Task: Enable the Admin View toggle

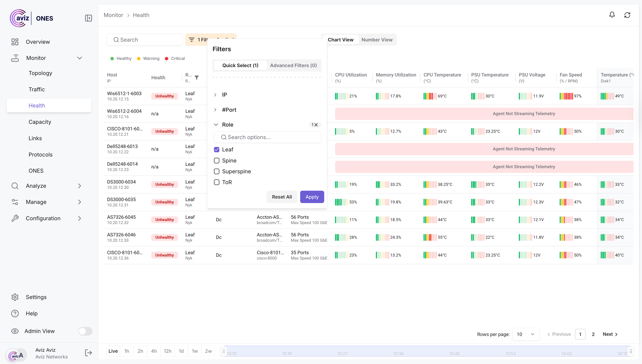Action: point(85,331)
